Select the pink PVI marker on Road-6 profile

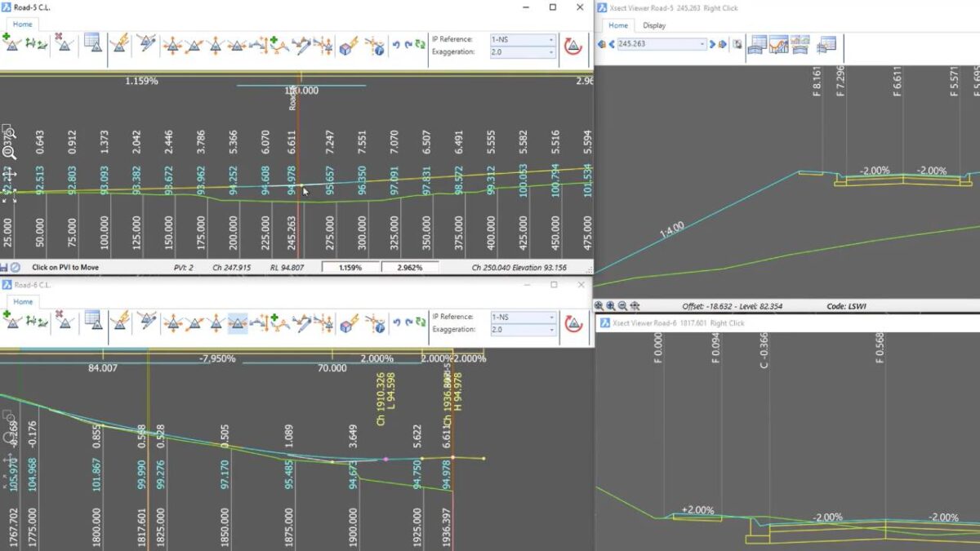click(x=385, y=460)
